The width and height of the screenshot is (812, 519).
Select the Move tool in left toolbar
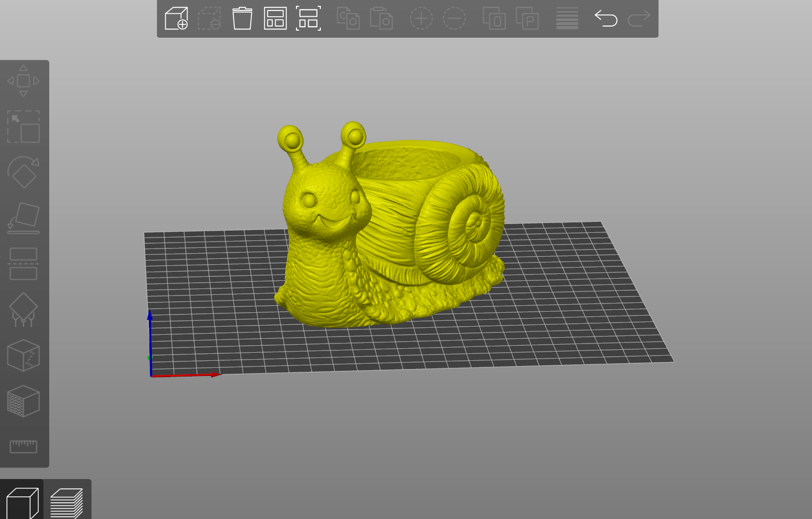(x=23, y=81)
